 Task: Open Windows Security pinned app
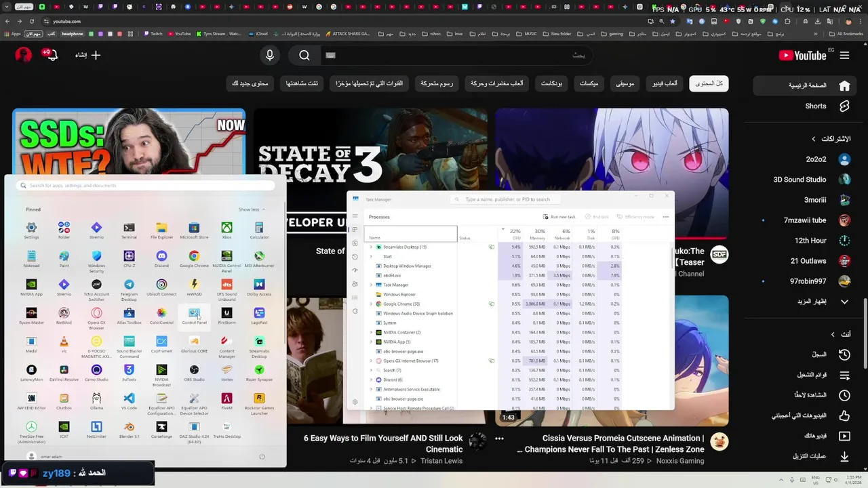point(96,262)
